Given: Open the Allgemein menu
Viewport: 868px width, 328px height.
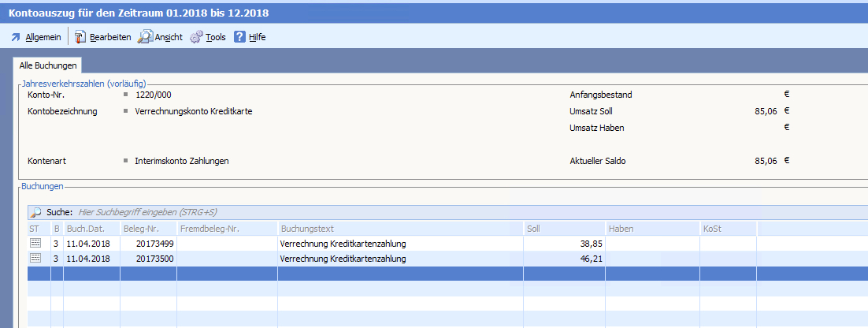Looking at the screenshot, I should 43,37.
